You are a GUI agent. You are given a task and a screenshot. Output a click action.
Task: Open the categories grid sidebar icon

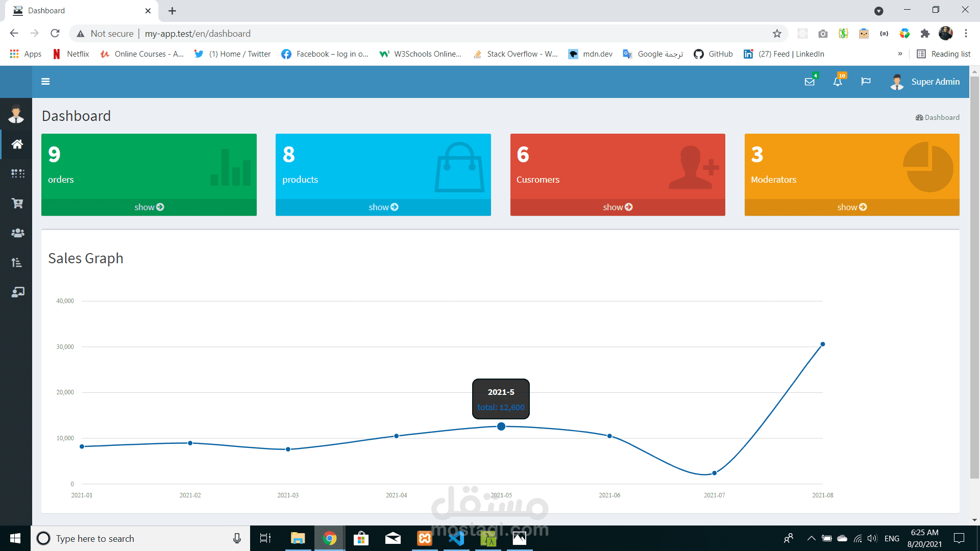click(x=17, y=173)
